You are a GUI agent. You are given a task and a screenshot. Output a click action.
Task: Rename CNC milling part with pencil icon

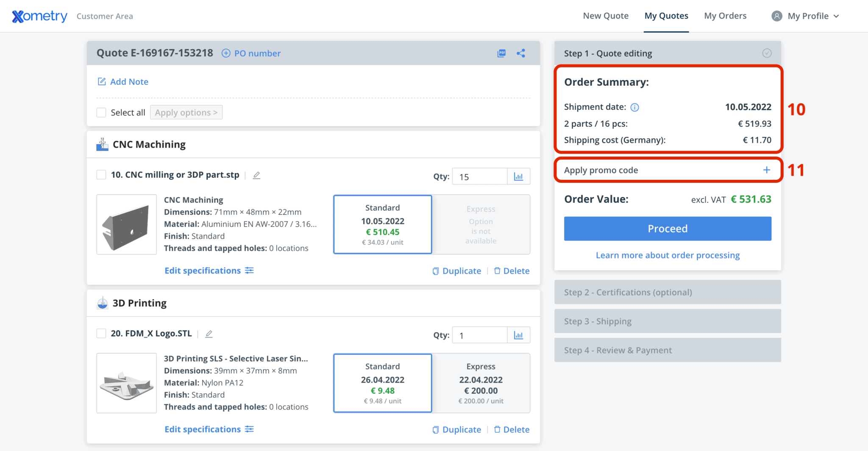tap(256, 175)
